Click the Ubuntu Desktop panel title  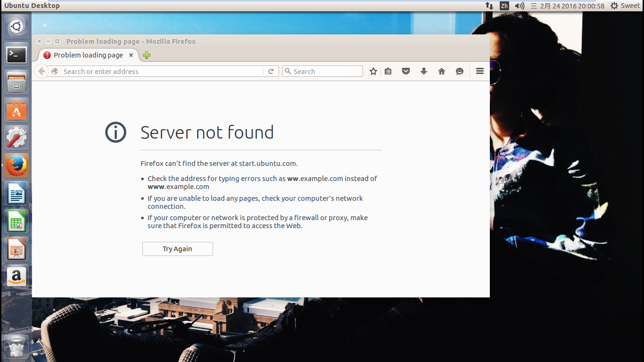(x=32, y=6)
